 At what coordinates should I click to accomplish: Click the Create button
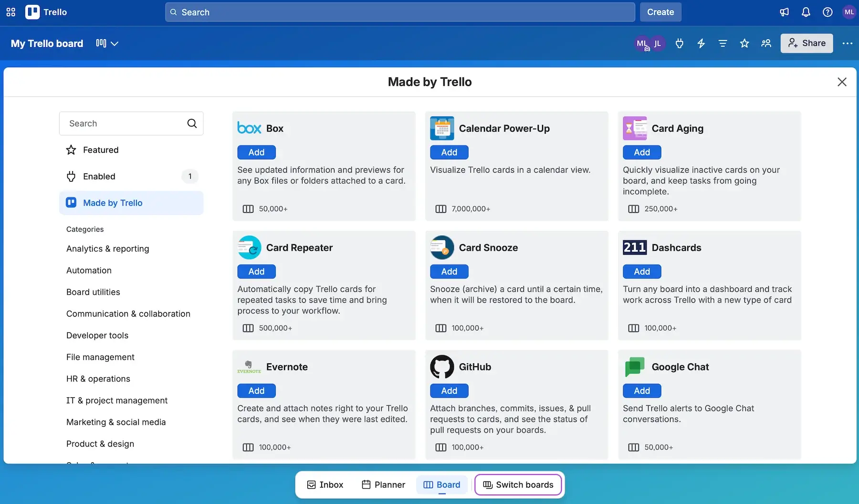660,12
